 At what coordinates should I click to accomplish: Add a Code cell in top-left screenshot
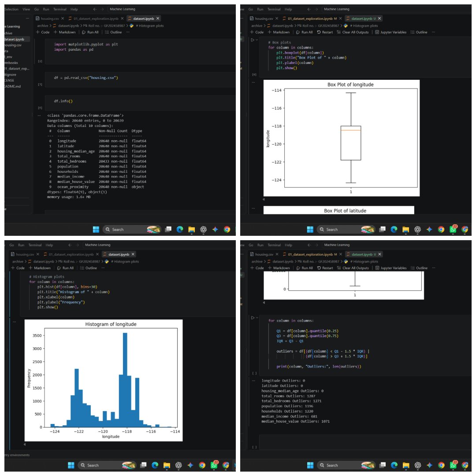[x=43, y=32]
